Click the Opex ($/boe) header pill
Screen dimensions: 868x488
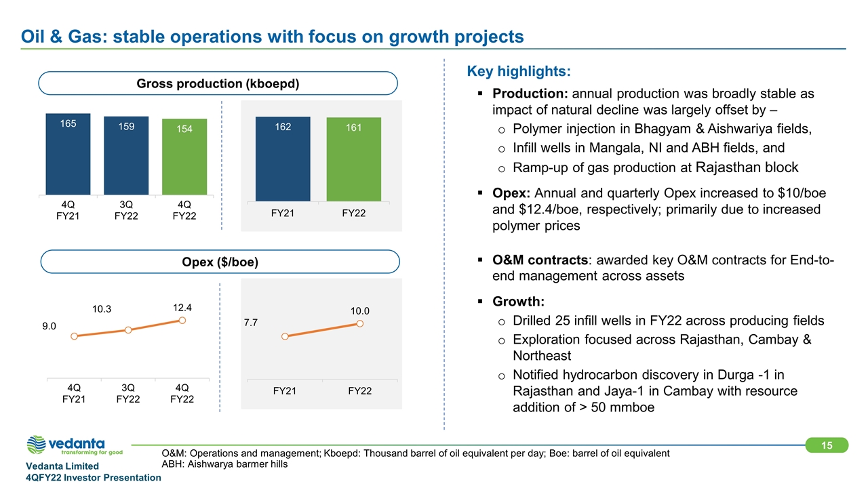tap(218, 262)
